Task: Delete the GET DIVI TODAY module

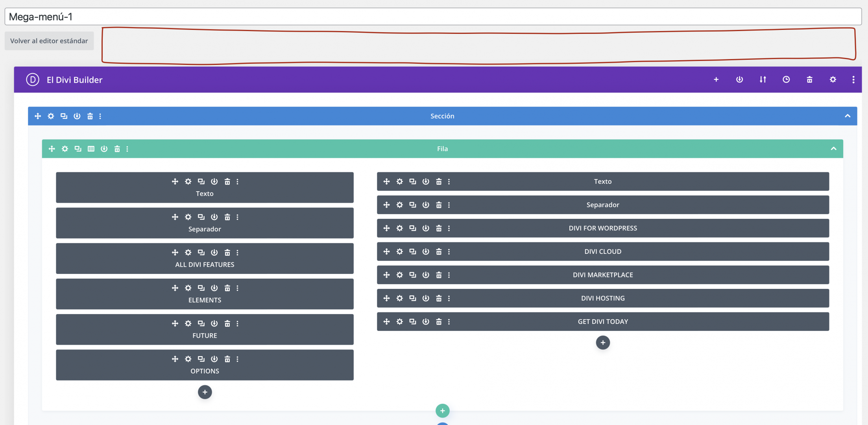Action: (x=439, y=322)
